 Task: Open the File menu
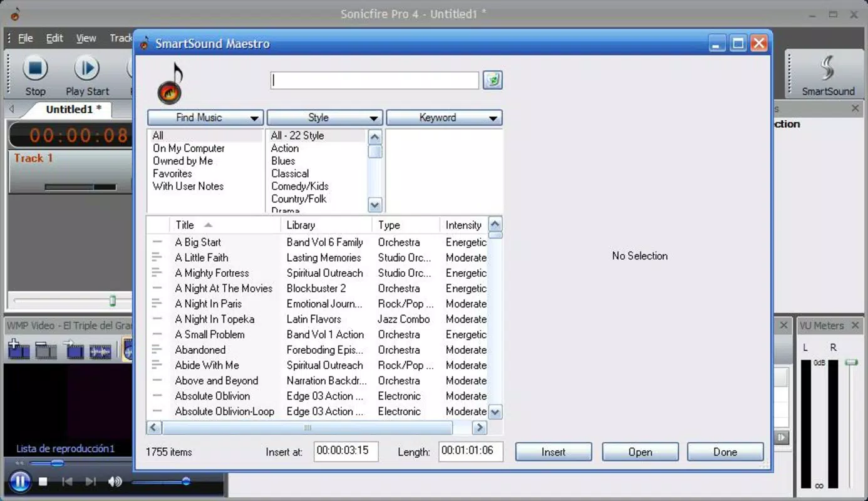[x=26, y=38]
